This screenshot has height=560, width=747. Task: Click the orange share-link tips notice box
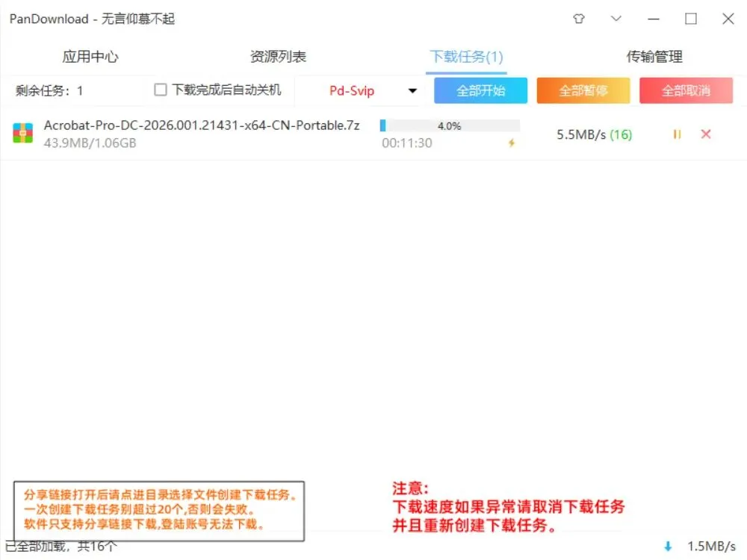tap(159, 511)
